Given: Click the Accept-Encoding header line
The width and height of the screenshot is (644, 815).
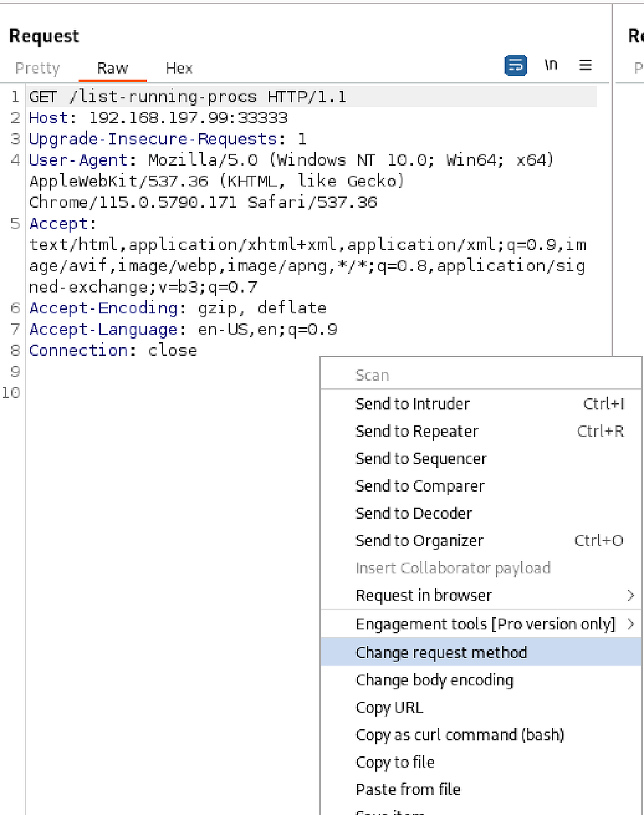Looking at the screenshot, I should point(177,308).
